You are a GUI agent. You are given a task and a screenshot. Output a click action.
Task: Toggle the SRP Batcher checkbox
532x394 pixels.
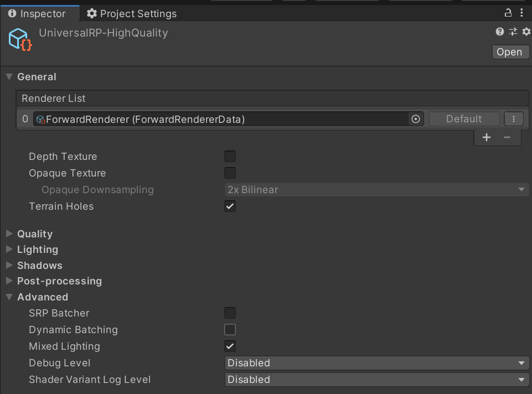[230, 313]
